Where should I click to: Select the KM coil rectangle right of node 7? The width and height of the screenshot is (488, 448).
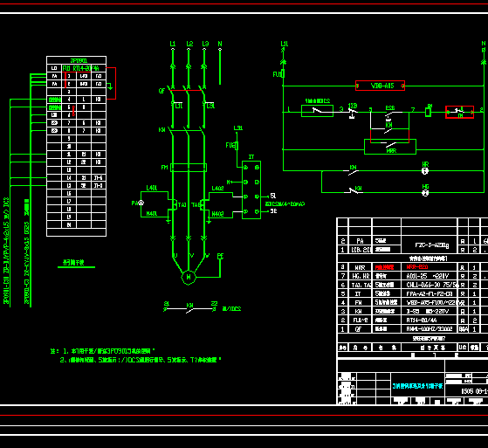[429, 112]
